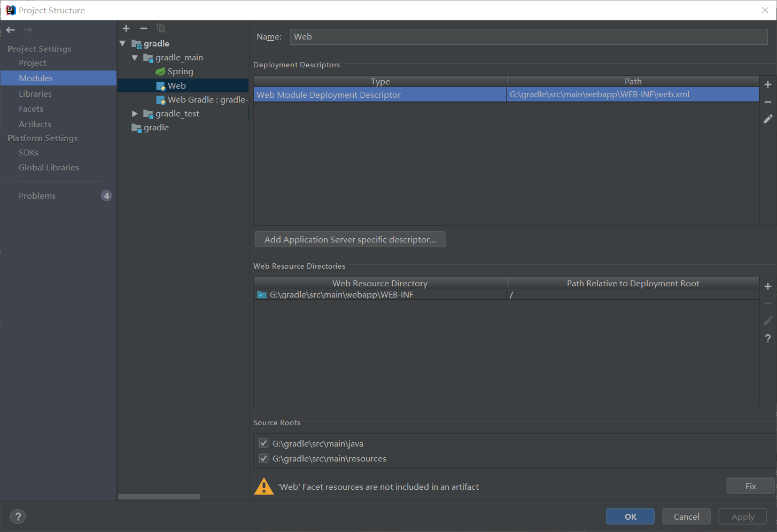Add a deployment descriptor with plus icon
Image resolution: width=777 pixels, height=532 pixels.
click(x=768, y=84)
